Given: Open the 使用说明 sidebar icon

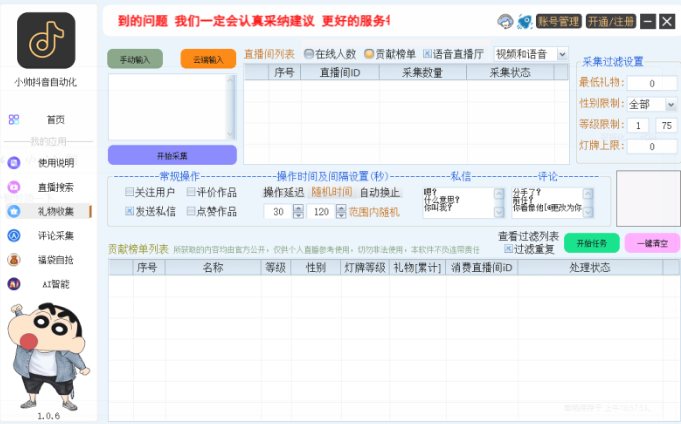Looking at the screenshot, I should click(14, 163).
